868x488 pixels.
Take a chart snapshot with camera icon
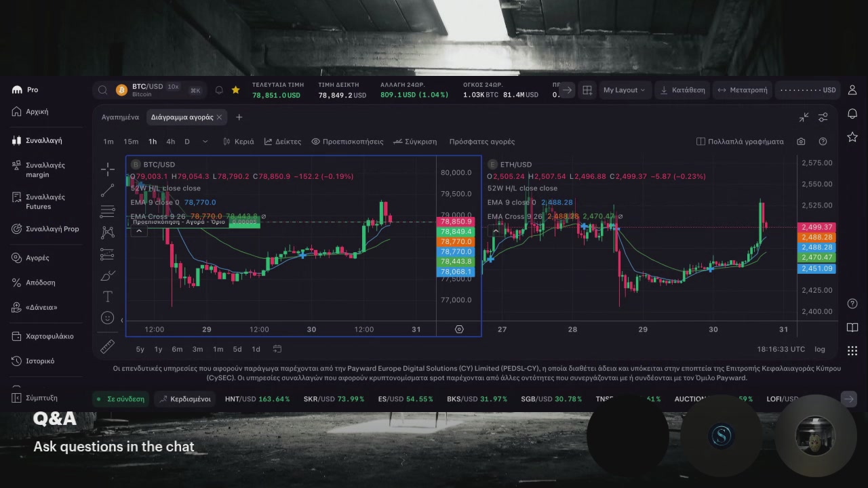[x=801, y=142]
